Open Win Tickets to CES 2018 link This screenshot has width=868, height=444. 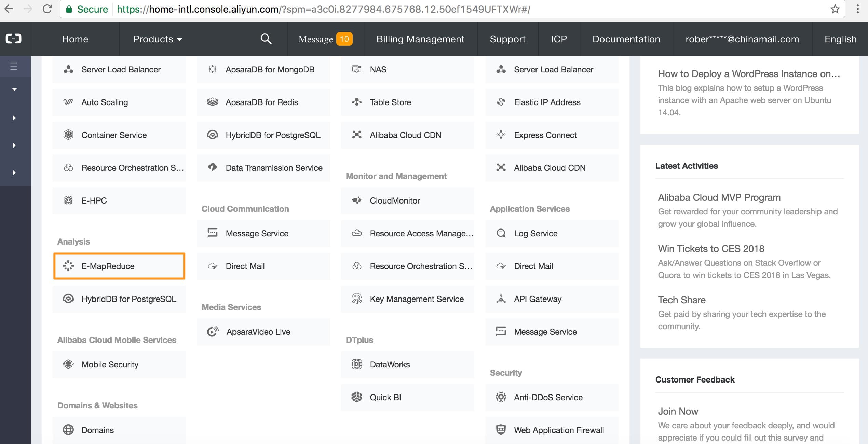point(711,249)
